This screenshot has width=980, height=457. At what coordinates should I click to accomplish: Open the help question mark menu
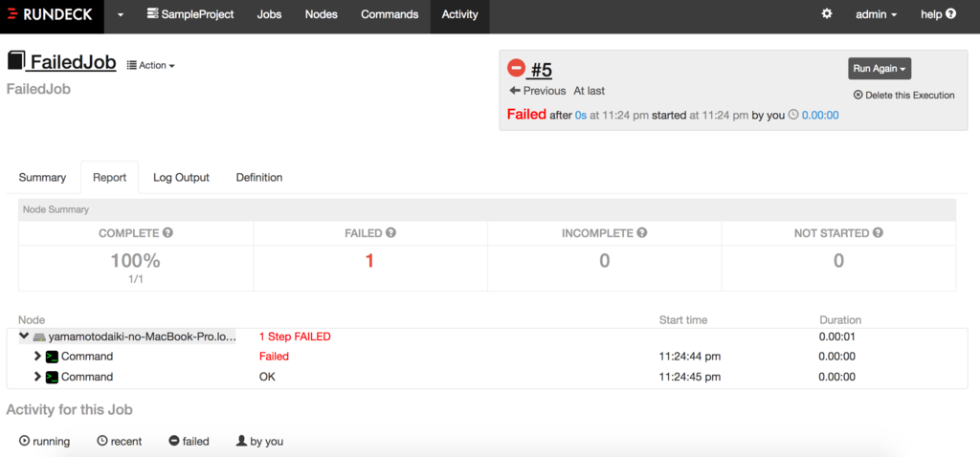[x=938, y=14]
